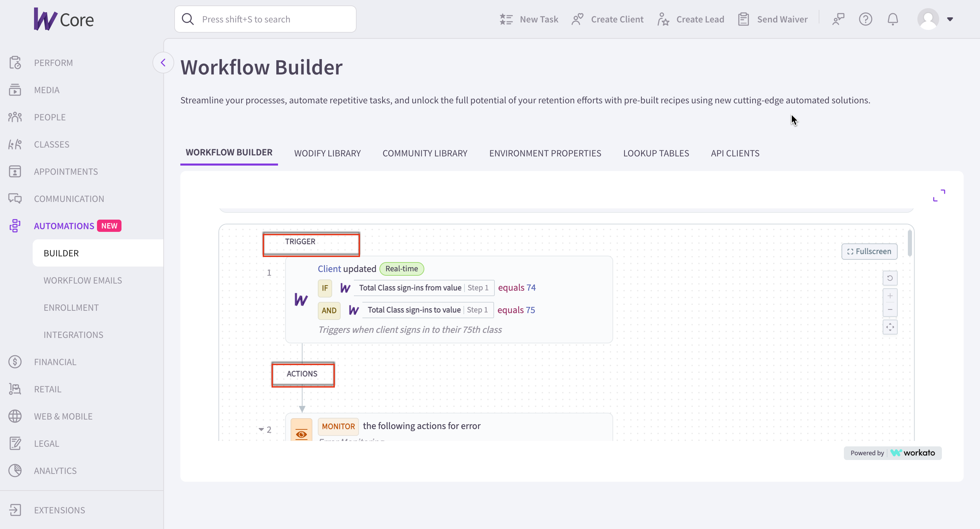This screenshot has width=980, height=529.
Task: Click the 'equals 75' condition text
Action: 516,310
